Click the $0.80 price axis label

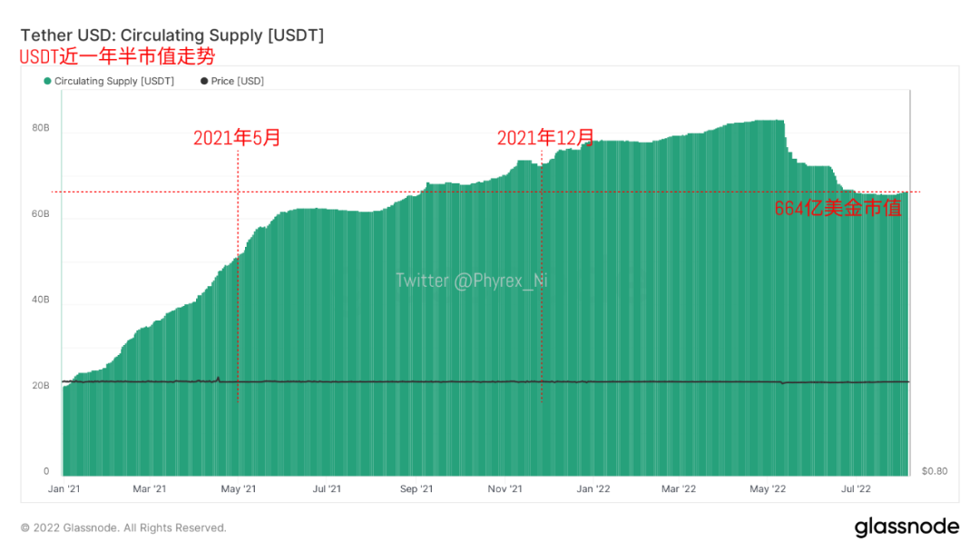click(x=935, y=471)
